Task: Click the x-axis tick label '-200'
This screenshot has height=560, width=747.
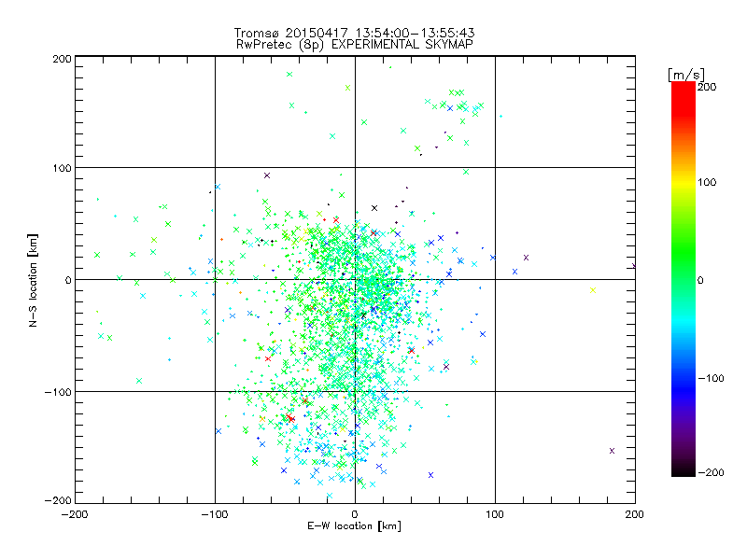Action: [x=75, y=515]
